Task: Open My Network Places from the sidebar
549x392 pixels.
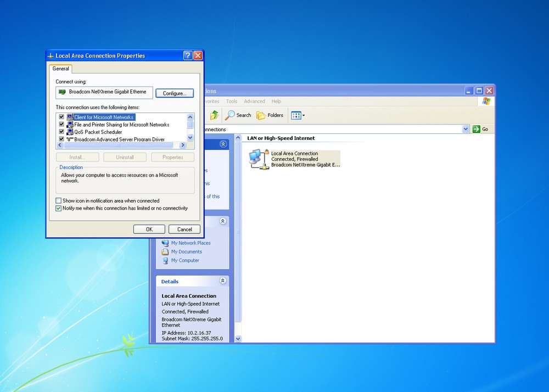Action: (192, 243)
